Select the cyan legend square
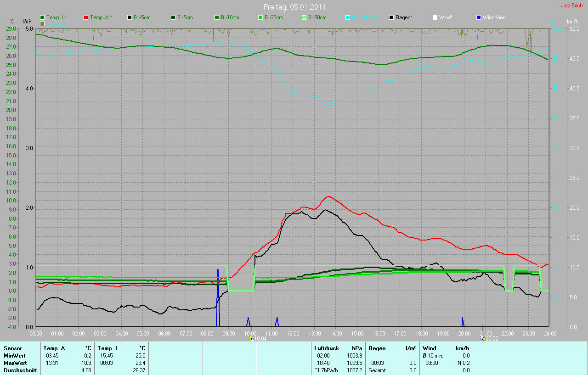This screenshot has width=588, height=375. click(x=348, y=17)
